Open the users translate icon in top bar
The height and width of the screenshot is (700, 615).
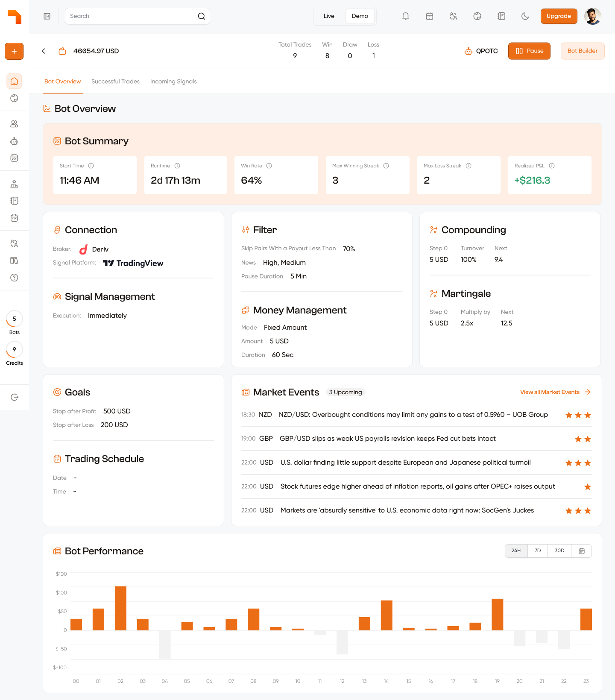click(454, 16)
